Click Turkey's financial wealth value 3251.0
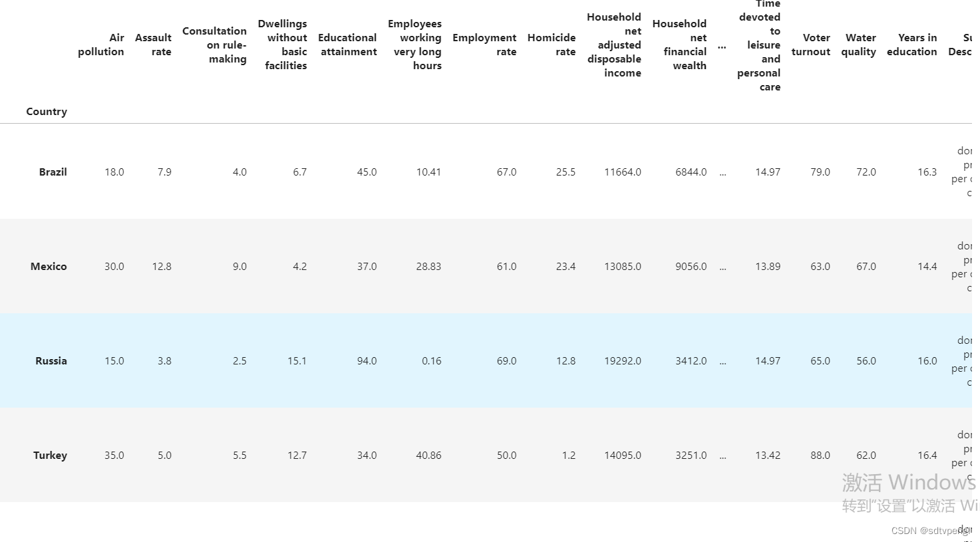The image size is (980, 542). click(x=691, y=455)
